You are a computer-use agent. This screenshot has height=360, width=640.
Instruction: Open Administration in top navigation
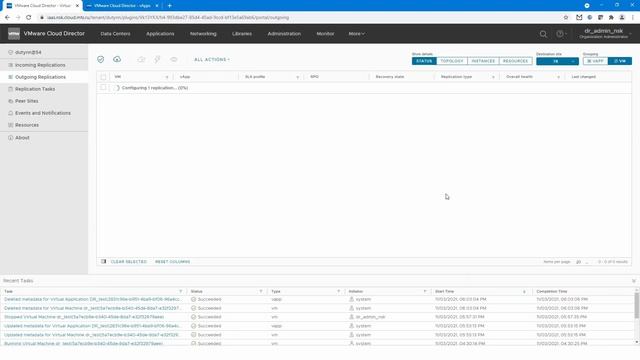(284, 34)
